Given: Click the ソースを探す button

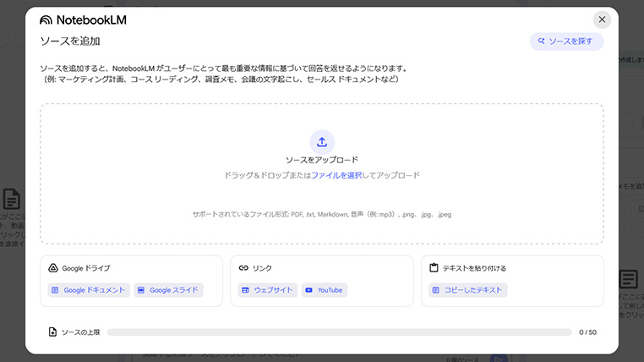Looking at the screenshot, I should [x=566, y=41].
